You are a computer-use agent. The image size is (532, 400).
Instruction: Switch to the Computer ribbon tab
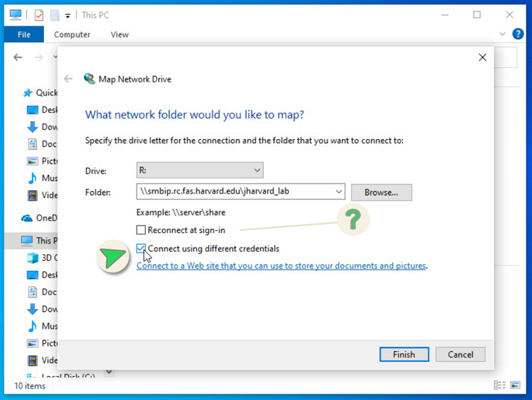tap(72, 35)
